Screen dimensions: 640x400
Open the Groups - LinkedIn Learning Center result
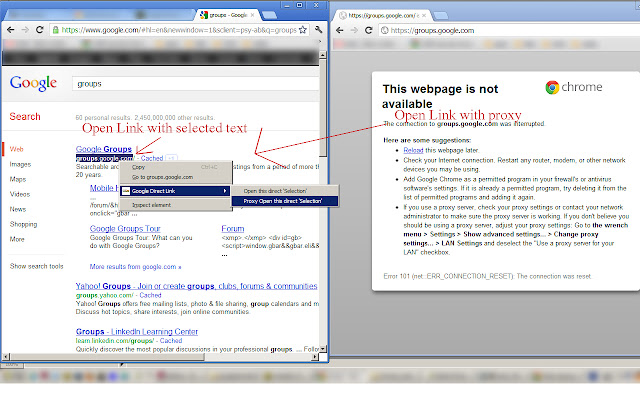(x=137, y=331)
